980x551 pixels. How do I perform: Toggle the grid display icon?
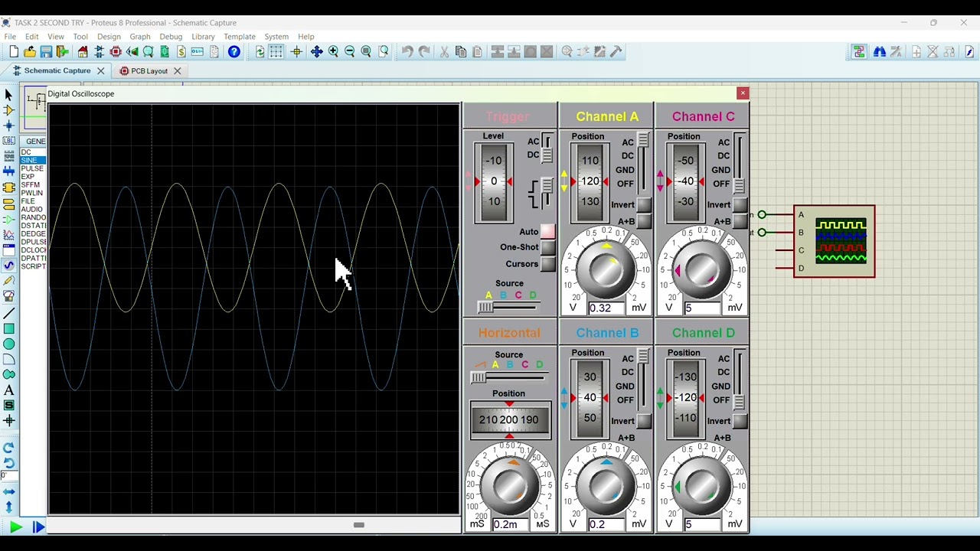276,51
